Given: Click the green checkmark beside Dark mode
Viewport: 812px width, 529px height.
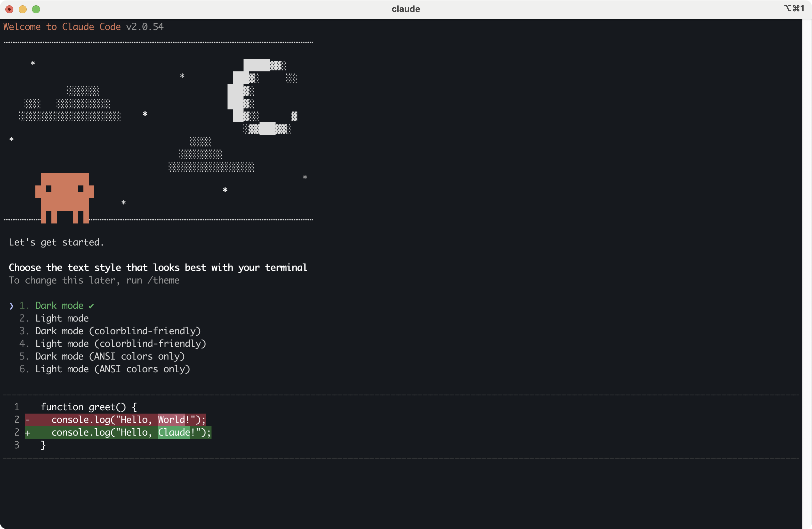Looking at the screenshot, I should click(x=91, y=306).
